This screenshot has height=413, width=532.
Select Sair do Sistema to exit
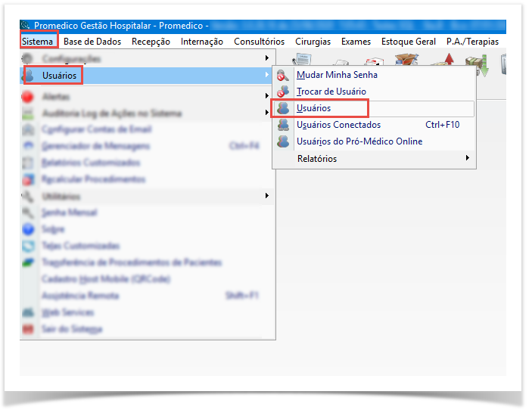click(x=72, y=329)
